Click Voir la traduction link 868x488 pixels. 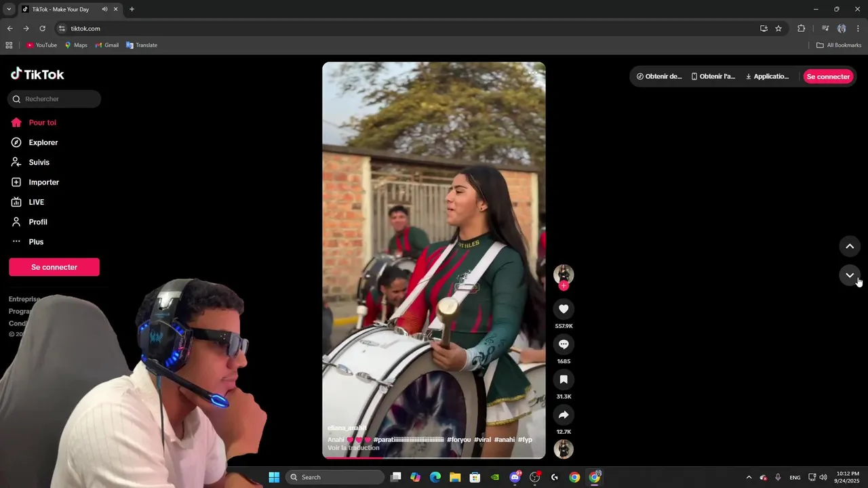[353, 448]
